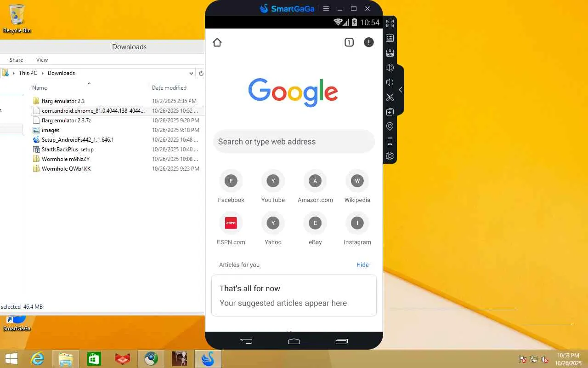Open the Action Center flag icon
This screenshot has width=588, height=368.
click(x=523, y=359)
